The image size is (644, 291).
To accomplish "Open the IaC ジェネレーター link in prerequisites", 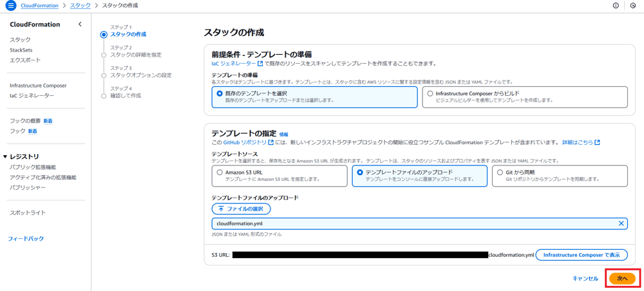I will point(238,64).
